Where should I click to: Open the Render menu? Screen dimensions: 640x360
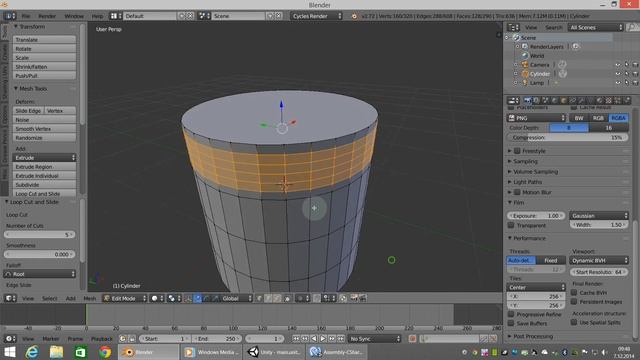[47, 16]
